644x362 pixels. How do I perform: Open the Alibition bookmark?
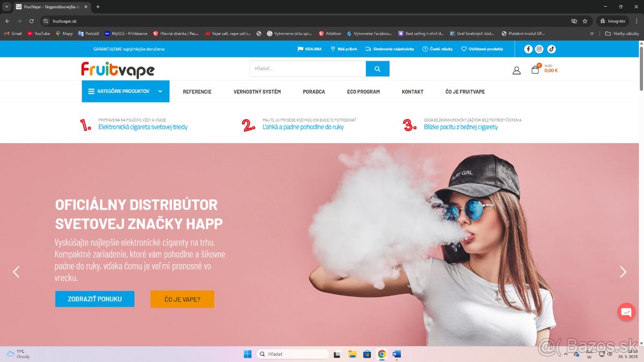330,33
